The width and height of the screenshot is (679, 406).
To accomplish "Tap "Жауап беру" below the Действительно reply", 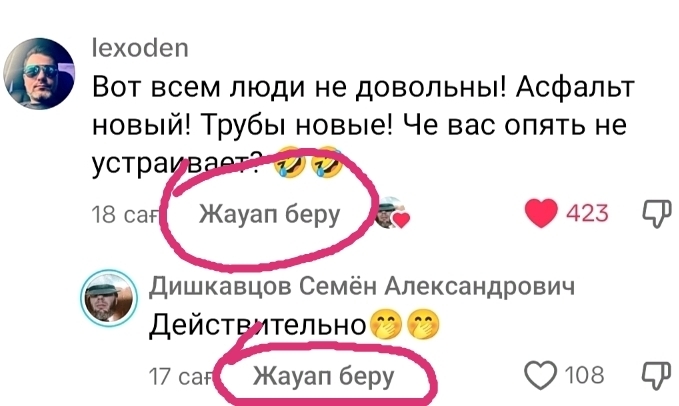I will click(323, 375).
